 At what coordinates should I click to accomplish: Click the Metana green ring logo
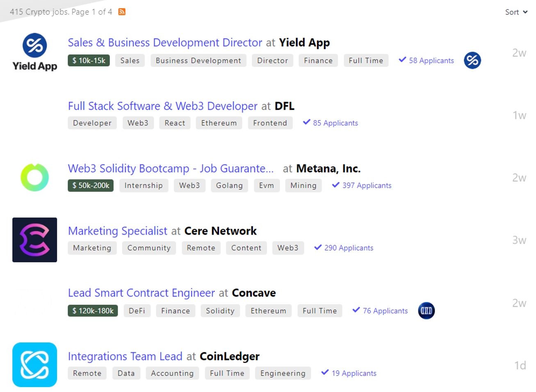[x=35, y=177]
